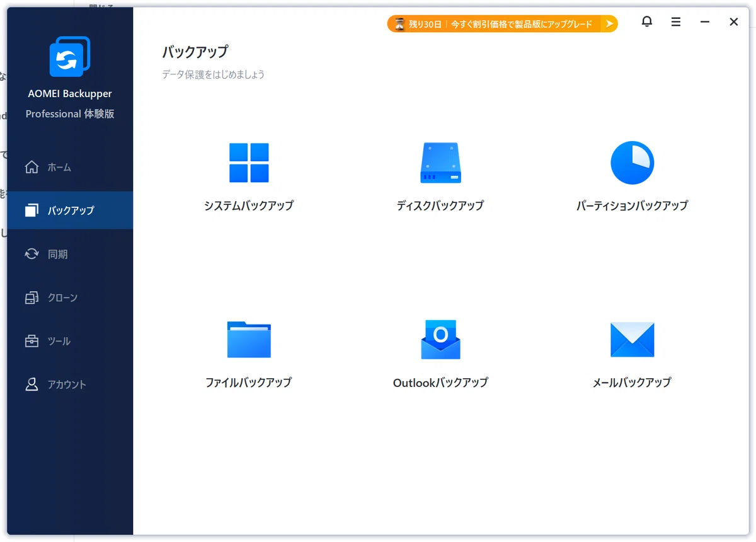
Task: Click the Account person icon in sidebar
Action: tap(31, 384)
